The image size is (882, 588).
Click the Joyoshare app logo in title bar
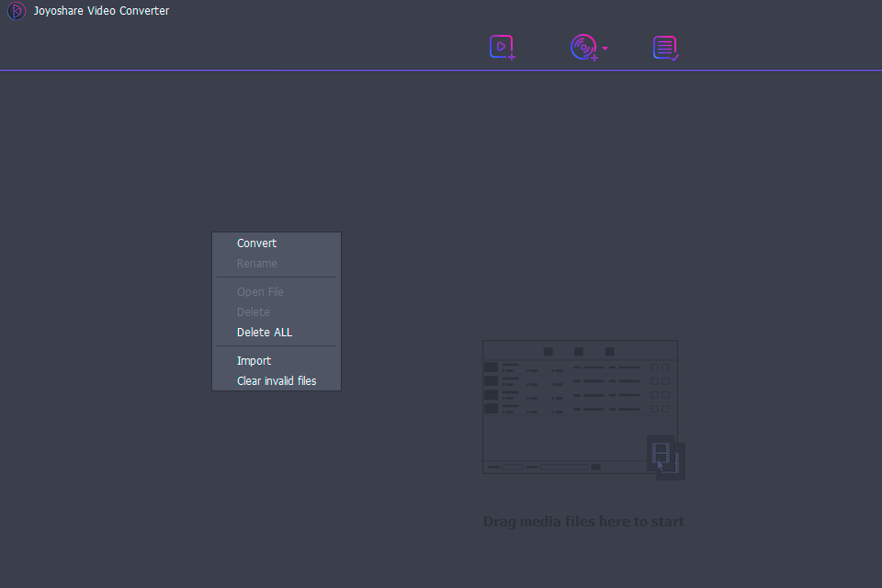pyautogui.click(x=16, y=11)
